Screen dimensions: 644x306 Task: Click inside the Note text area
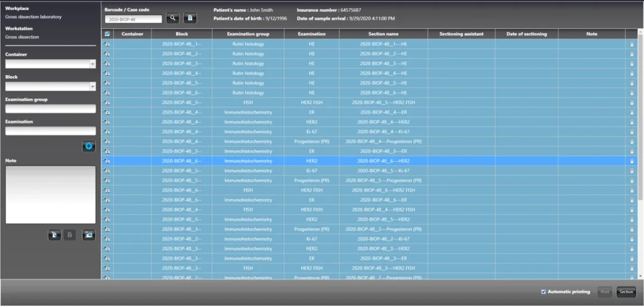(x=50, y=195)
